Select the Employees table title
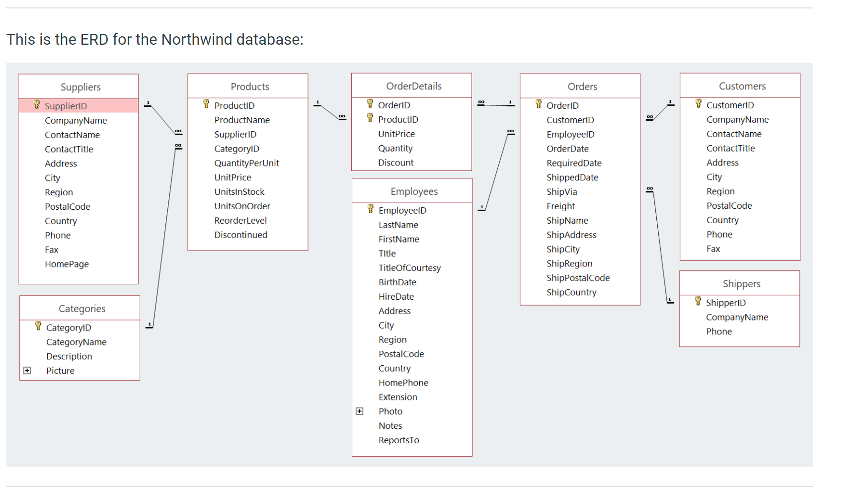Viewport: 868px width, 491px height. [x=414, y=192]
